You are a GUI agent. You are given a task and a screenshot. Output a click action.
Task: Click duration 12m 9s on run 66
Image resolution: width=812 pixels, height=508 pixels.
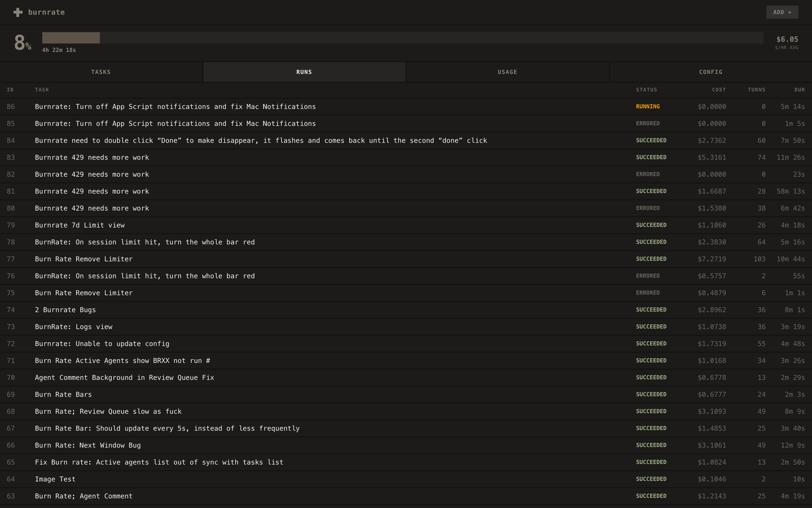[x=793, y=445]
